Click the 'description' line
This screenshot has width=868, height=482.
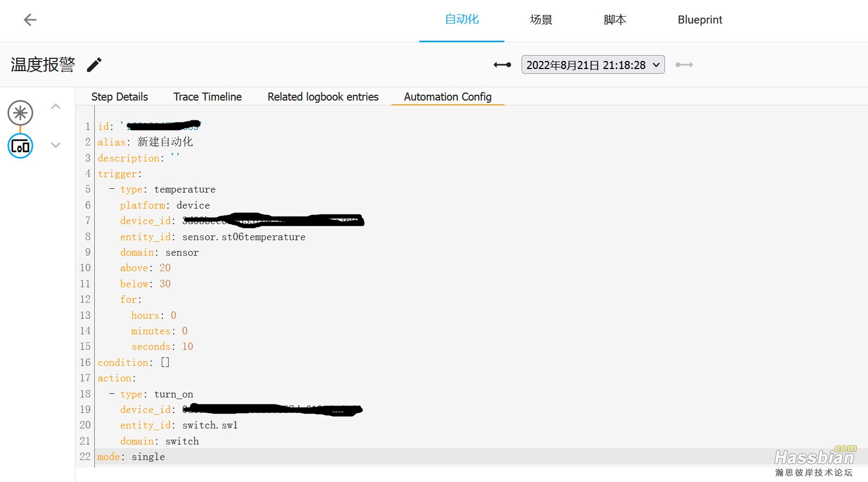[139, 158]
